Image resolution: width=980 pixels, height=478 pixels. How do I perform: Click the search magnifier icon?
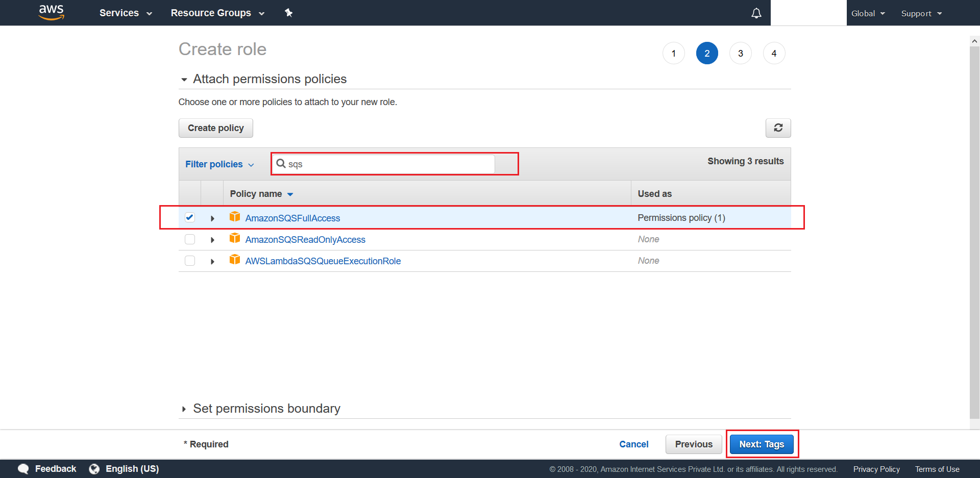[x=281, y=164]
